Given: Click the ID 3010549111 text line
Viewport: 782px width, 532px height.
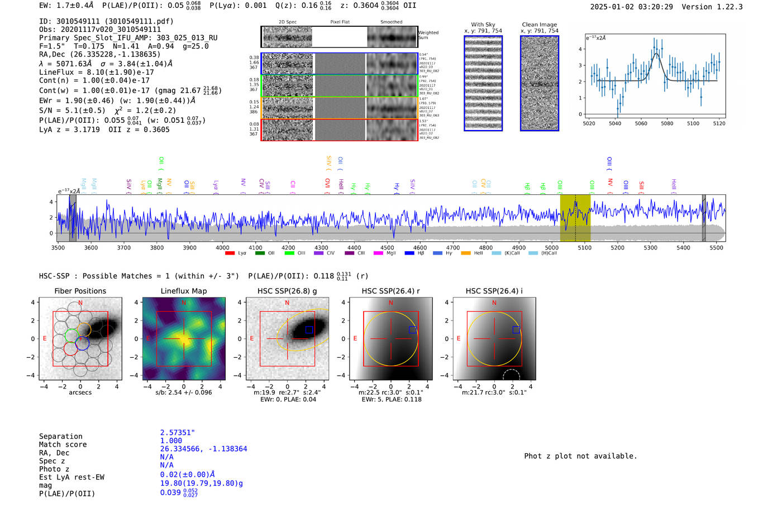Looking at the screenshot, I should tap(106, 21).
